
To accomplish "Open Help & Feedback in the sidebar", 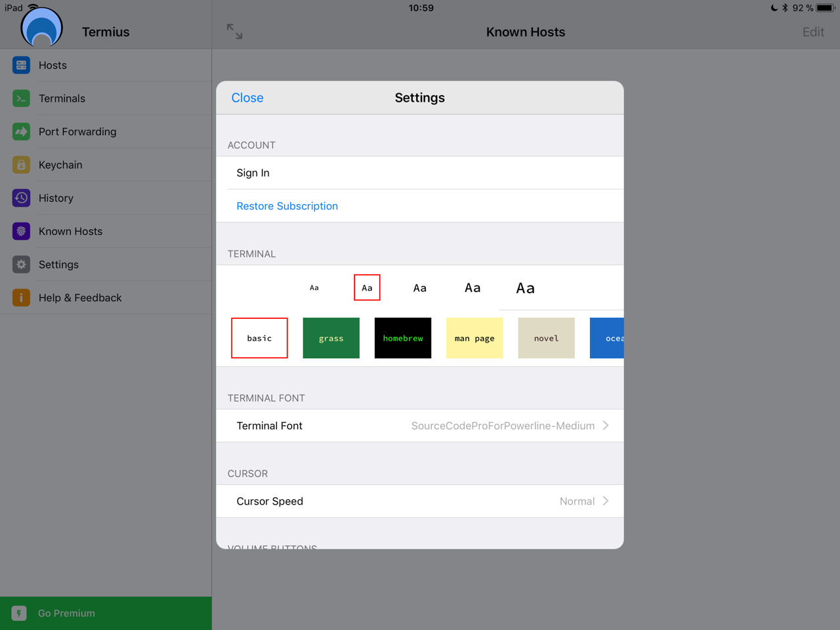I will (106, 297).
